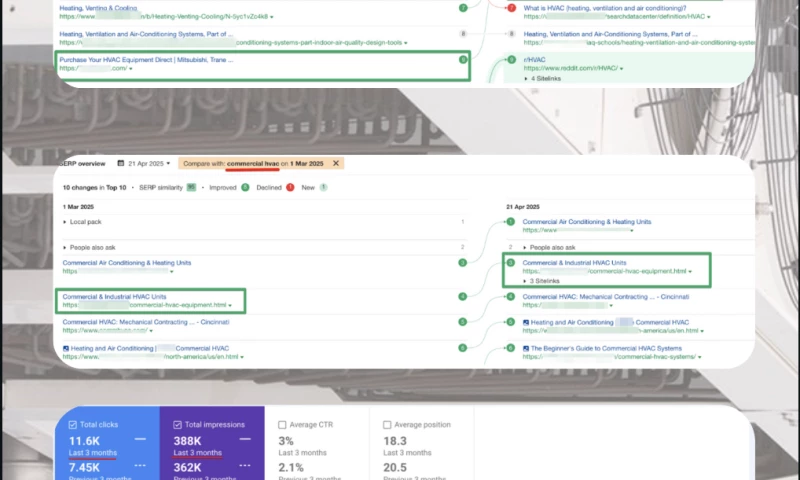Click the SERP similarity 95 badge
The width and height of the screenshot is (800, 480).
(191, 187)
